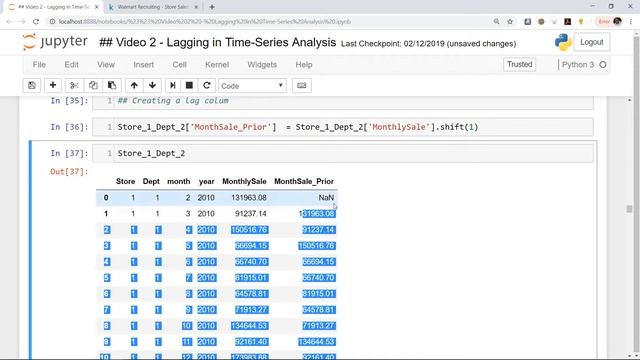The height and width of the screenshot is (360, 640).
Task: Click the browser address bar URL
Action: pyautogui.click(x=204, y=22)
